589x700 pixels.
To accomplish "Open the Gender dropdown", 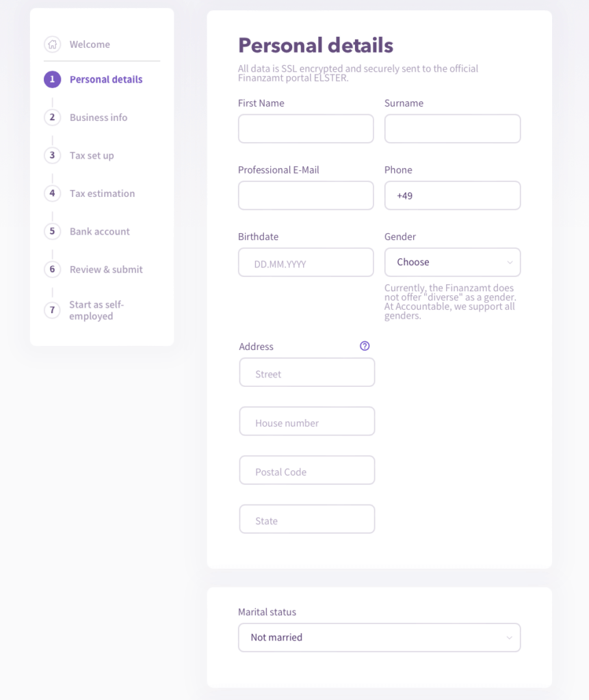I will click(452, 262).
